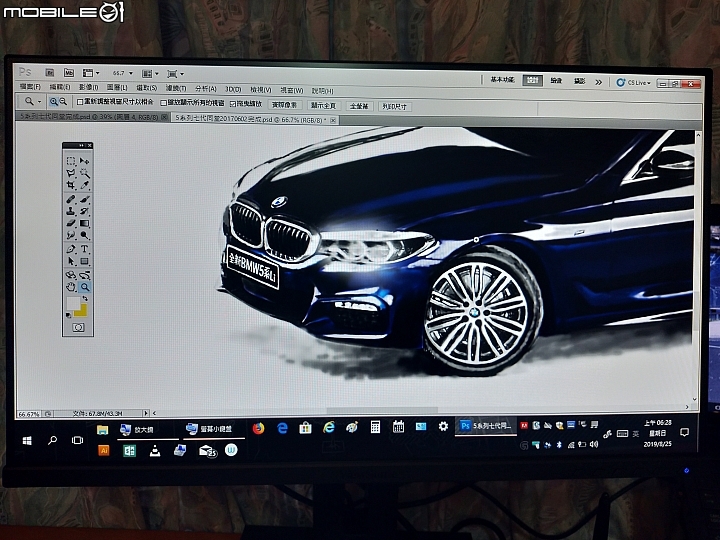The width and height of the screenshot is (720, 540).
Task: Open the 濾鏡(T) menu
Action: point(176,88)
